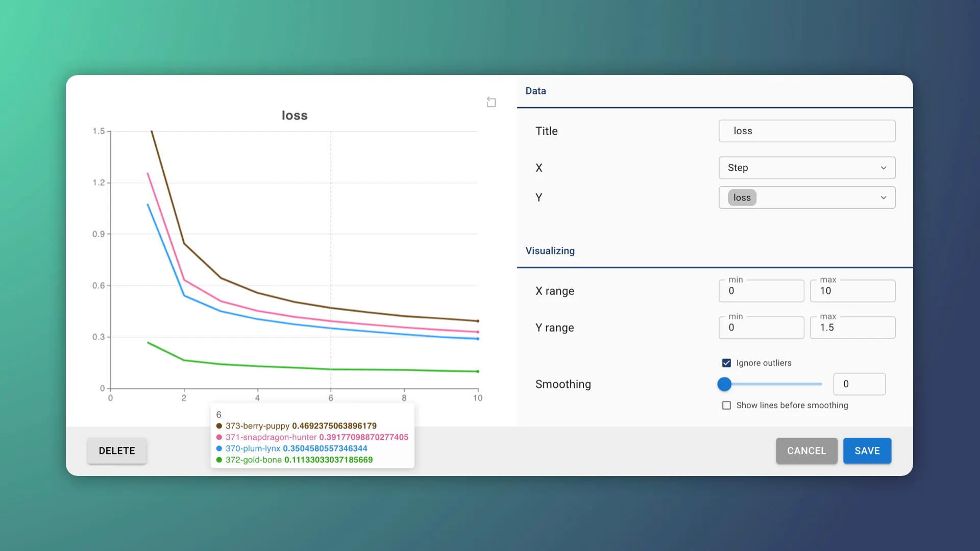Screen dimensions: 980x551
Task: Click the Title input field
Action: (806, 131)
